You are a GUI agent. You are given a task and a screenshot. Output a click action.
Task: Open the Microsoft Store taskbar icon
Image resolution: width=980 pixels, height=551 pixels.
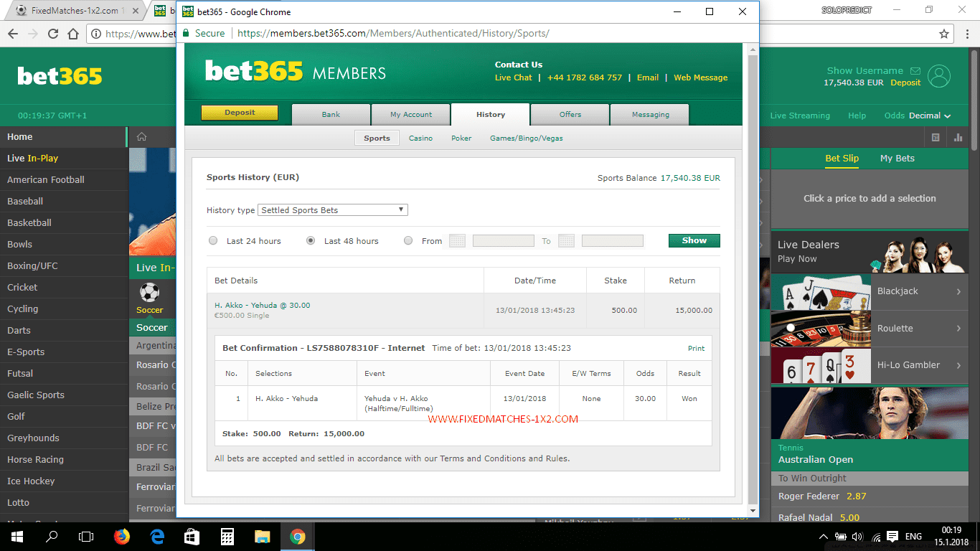[x=192, y=537]
